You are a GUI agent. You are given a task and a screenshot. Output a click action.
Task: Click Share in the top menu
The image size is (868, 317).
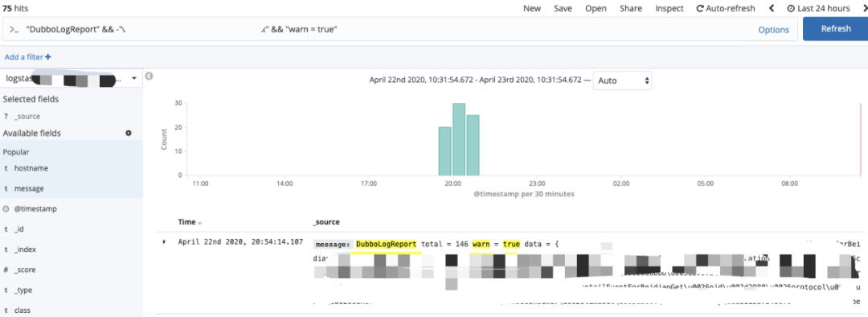(631, 8)
